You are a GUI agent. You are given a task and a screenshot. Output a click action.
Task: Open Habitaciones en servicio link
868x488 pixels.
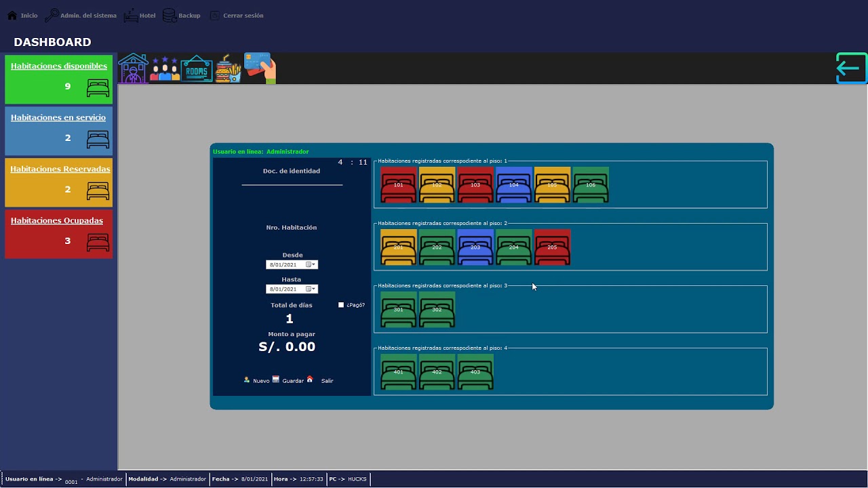pos(58,118)
